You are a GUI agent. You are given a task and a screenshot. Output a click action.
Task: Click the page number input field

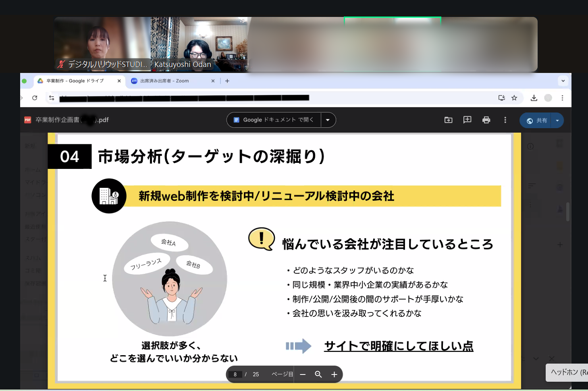tap(235, 374)
